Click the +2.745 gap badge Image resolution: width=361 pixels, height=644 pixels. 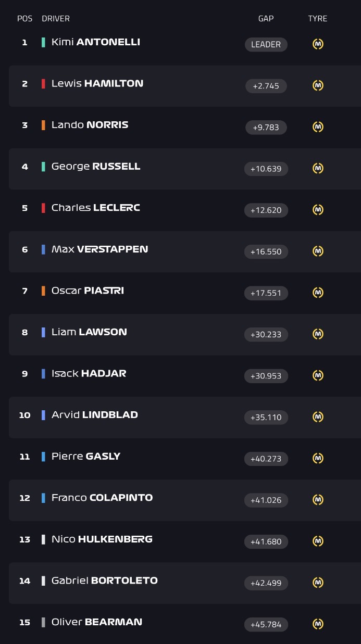[266, 86]
